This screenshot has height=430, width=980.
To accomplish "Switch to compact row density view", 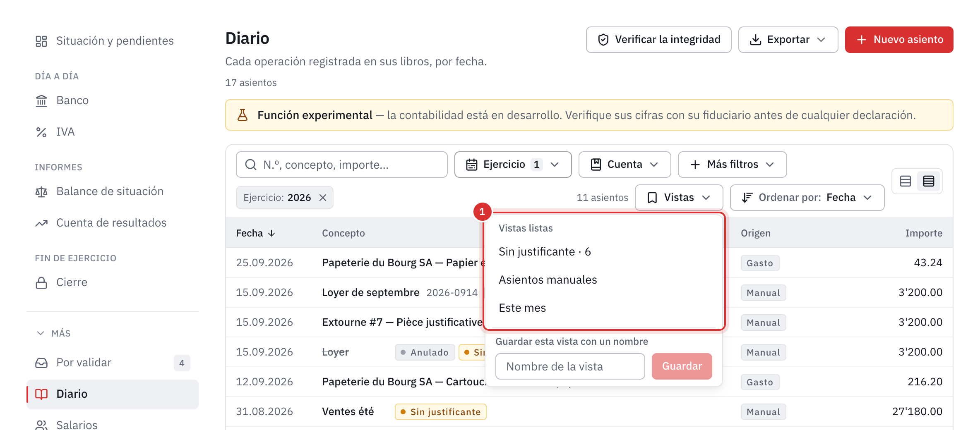I will point(928,181).
